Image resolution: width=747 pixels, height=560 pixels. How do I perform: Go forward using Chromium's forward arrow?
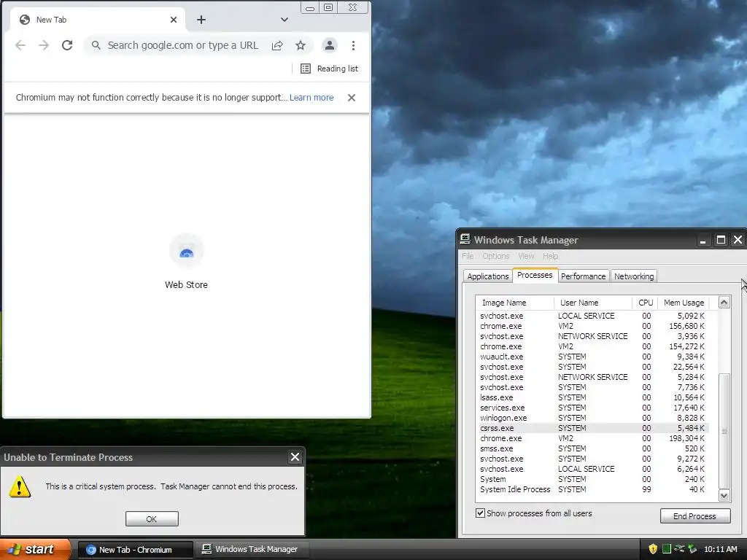pos(44,45)
